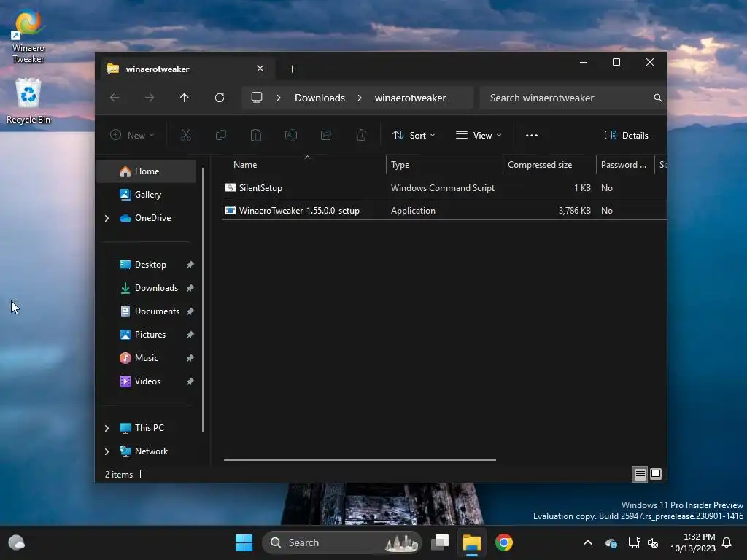The height and width of the screenshot is (560, 747).
Task: Open Task View from taskbar
Action: click(x=440, y=542)
